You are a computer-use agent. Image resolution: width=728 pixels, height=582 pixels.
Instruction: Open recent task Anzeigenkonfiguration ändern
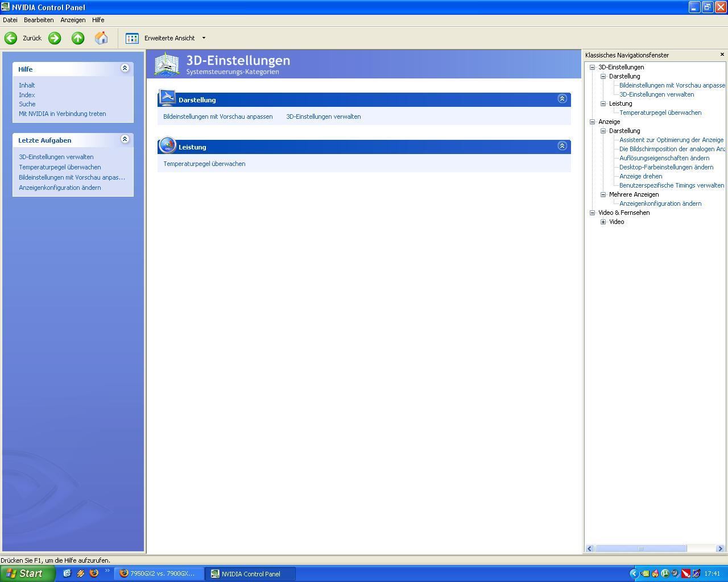point(60,188)
